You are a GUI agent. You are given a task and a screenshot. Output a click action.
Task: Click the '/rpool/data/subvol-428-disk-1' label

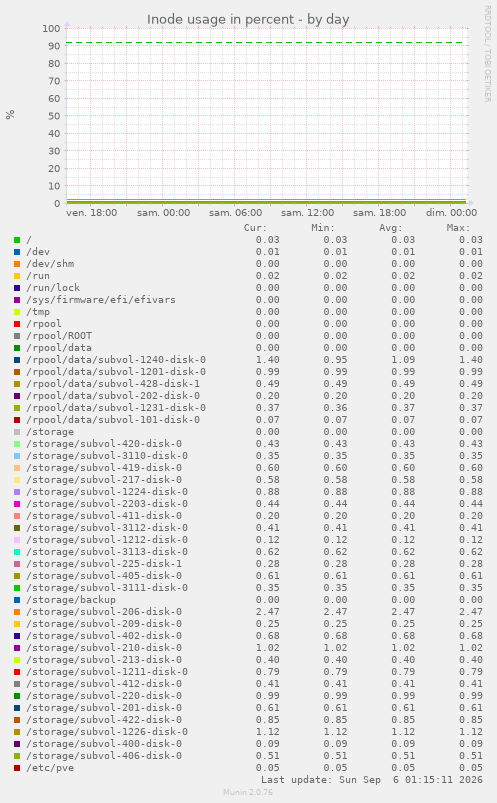tap(113, 384)
